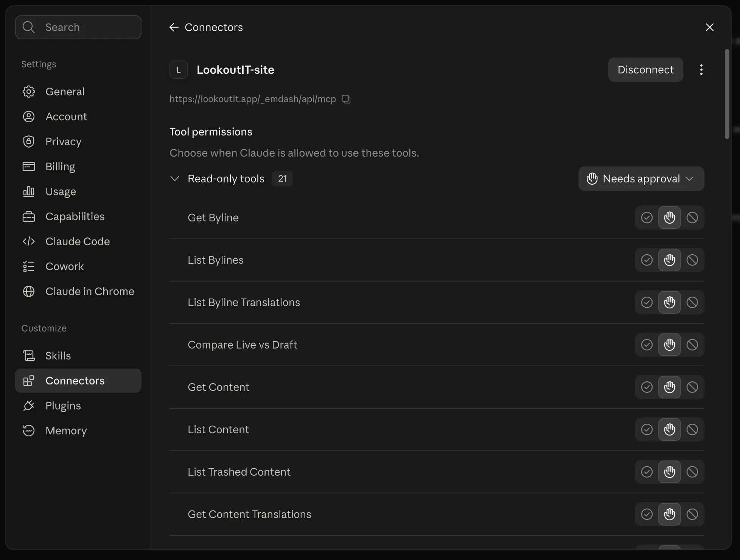Always allow the List Content tool

tap(647, 429)
